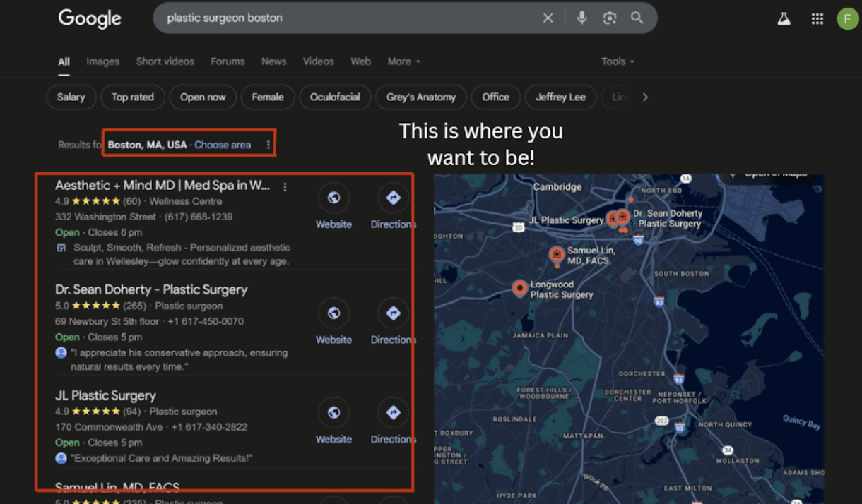Click address 170 Commonwealth Ave text
This screenshot has width=862, height=504.
109,427
